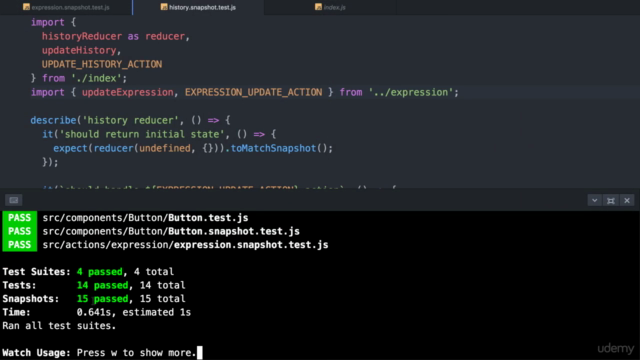Click 'toMatchSnapshot' method call
640x360 pixels.
[273, 148]
